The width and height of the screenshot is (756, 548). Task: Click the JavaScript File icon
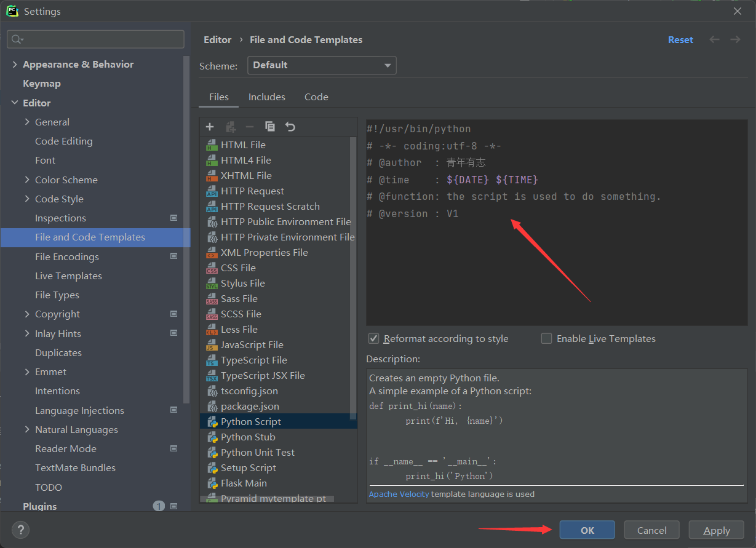tap(212, 345)
